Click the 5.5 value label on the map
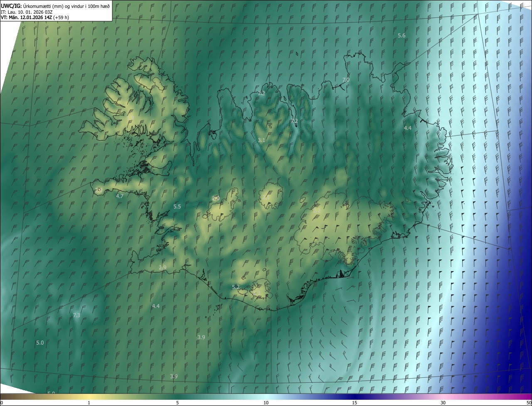 [177, 206]
